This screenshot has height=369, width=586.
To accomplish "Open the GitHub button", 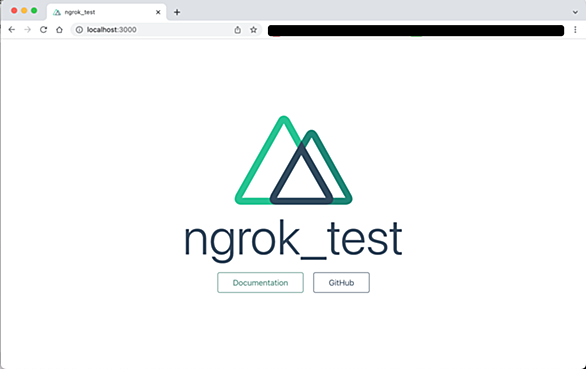I will [341, 283].
